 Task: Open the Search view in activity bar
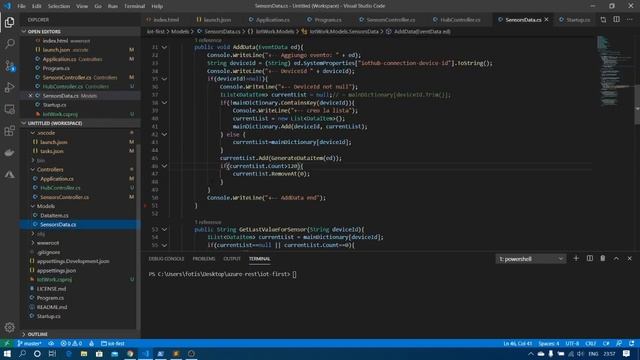[9, 44]
